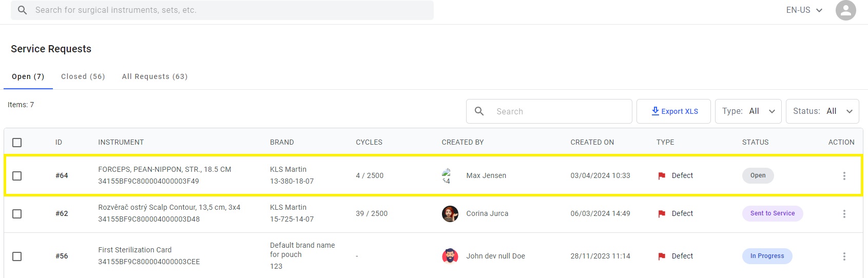Image resolution: width=868 pixels, height=278 pixels.
Task: Click the #62 request ID
Action: [x=62, y=213]
